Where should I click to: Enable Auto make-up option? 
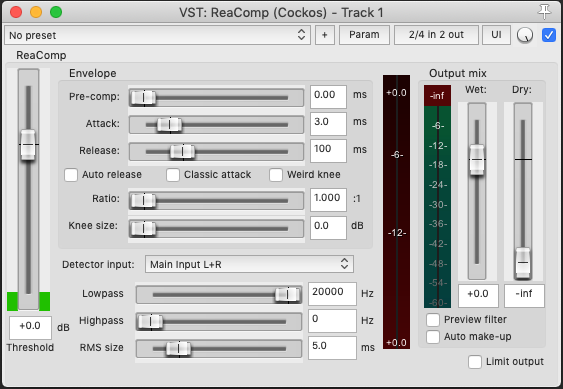(x=433, y=337)
